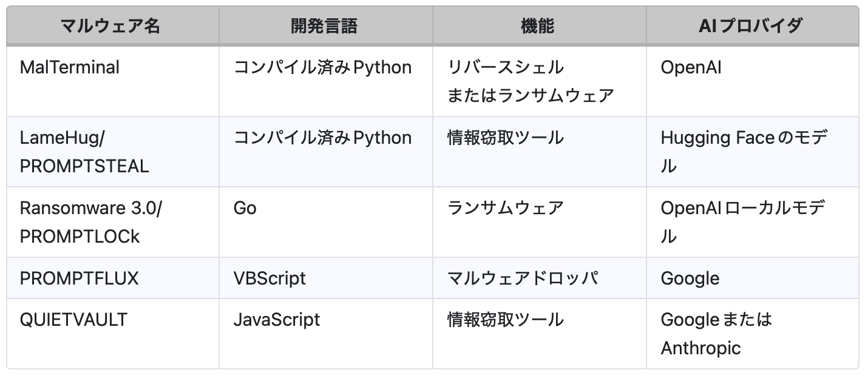Click the JavaScript language cell
868x381 pixels.
click(276, 320)
